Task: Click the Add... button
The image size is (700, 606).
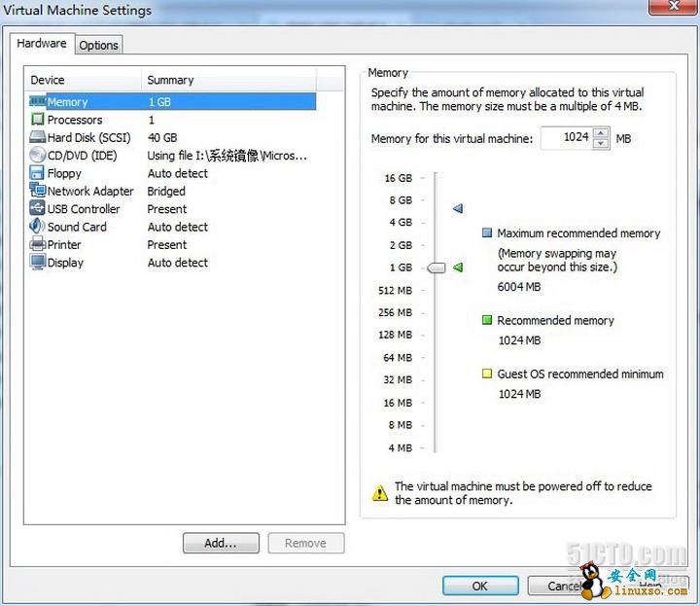Action: pyautogui.click(x=221, y=544)
